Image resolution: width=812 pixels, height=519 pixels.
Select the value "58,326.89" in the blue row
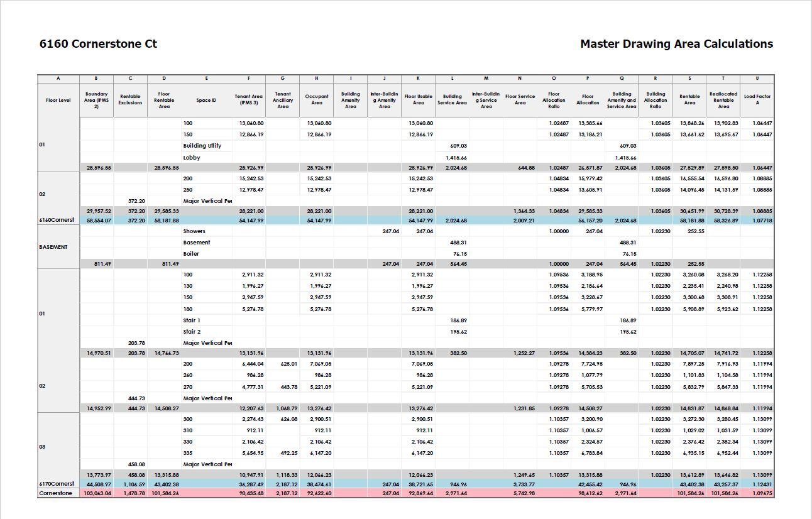pos(726,221)
